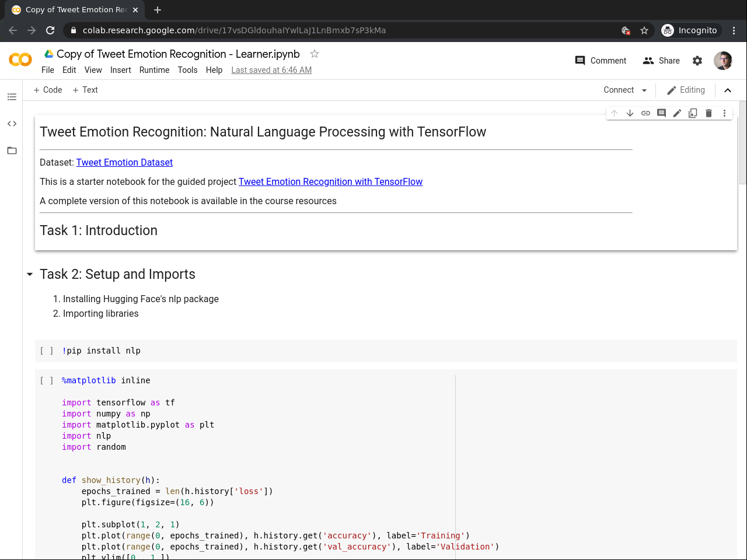Open the Files folder panel
Viewport: 747px width, 560px height.
[12, 150]
